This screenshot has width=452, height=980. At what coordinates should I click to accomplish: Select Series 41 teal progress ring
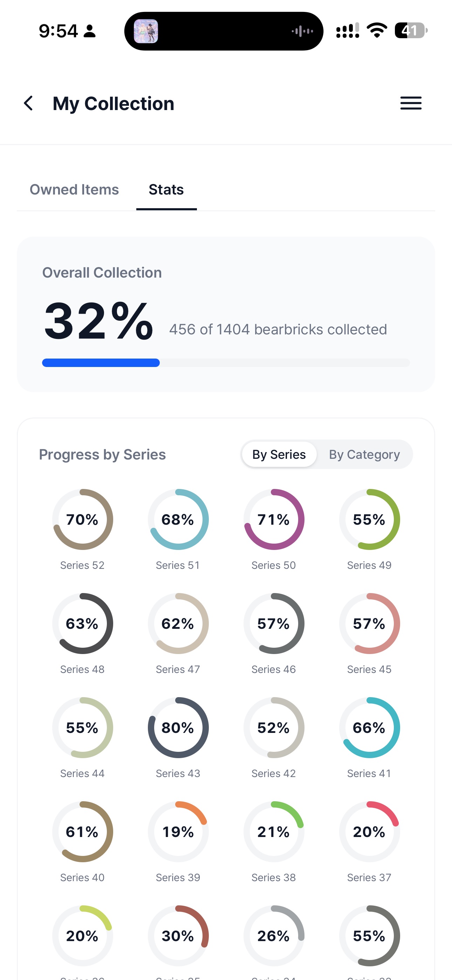click(369, 727)
